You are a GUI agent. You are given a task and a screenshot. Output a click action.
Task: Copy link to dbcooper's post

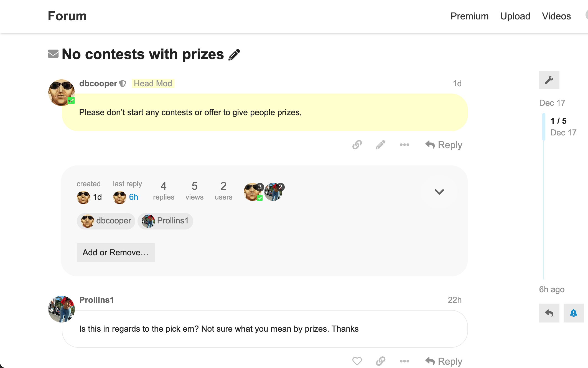[x=357, y=145]
